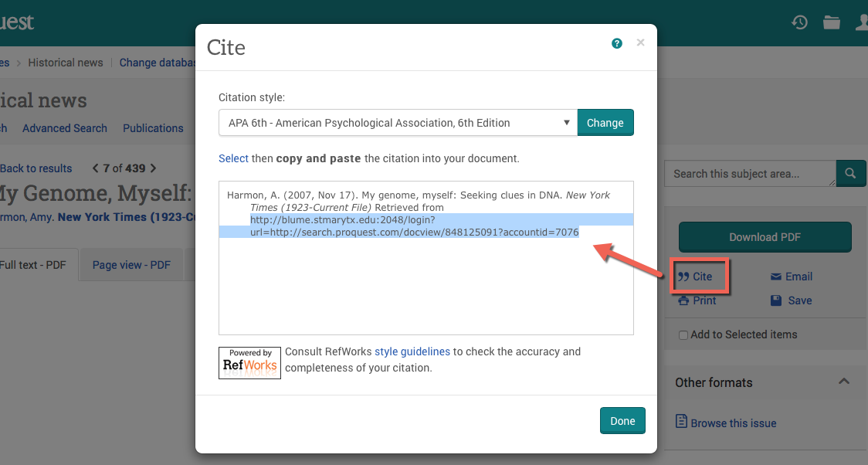This screenshot has height=465, width=868.
Task: Click Change databases link
Action: (x=158, y=63)
